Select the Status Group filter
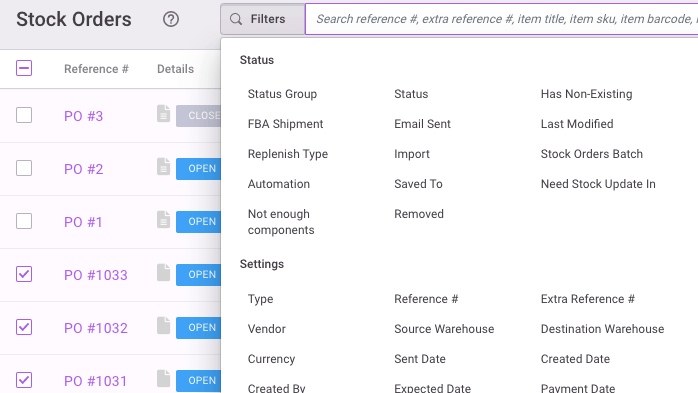 282,94
